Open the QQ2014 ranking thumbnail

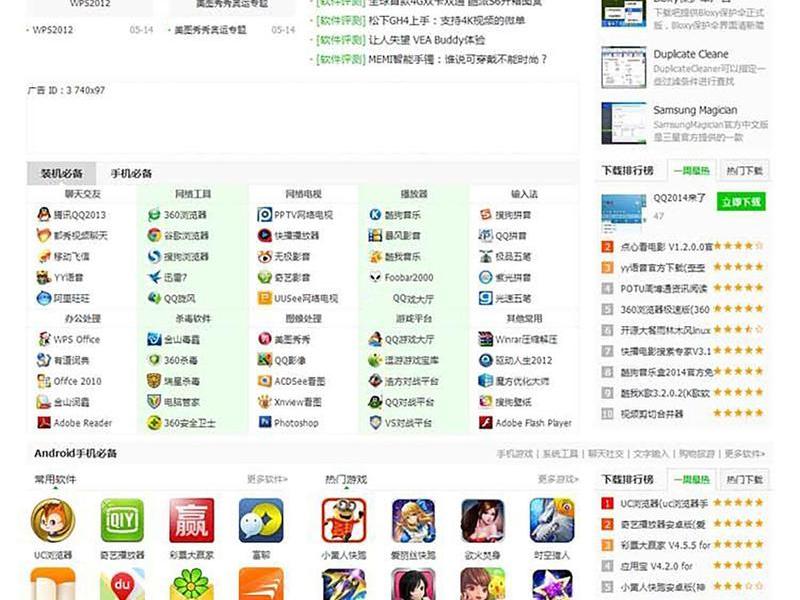pos(623,212)
